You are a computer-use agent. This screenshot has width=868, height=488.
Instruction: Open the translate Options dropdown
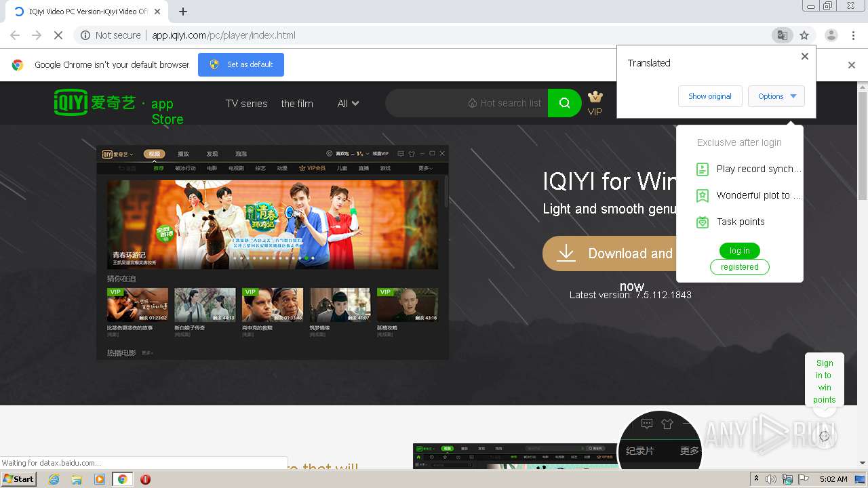click(x=776, y=96)
